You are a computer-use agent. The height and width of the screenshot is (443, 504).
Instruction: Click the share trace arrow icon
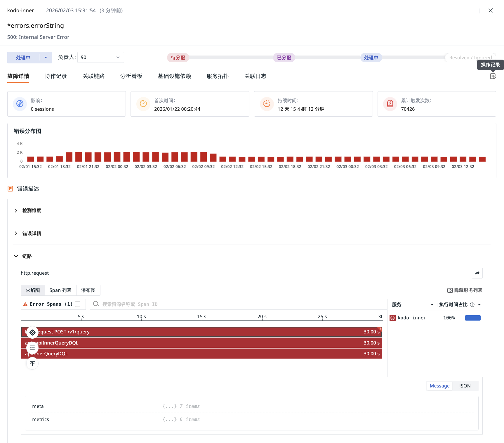pyautogui.click(x=477, y=273)
